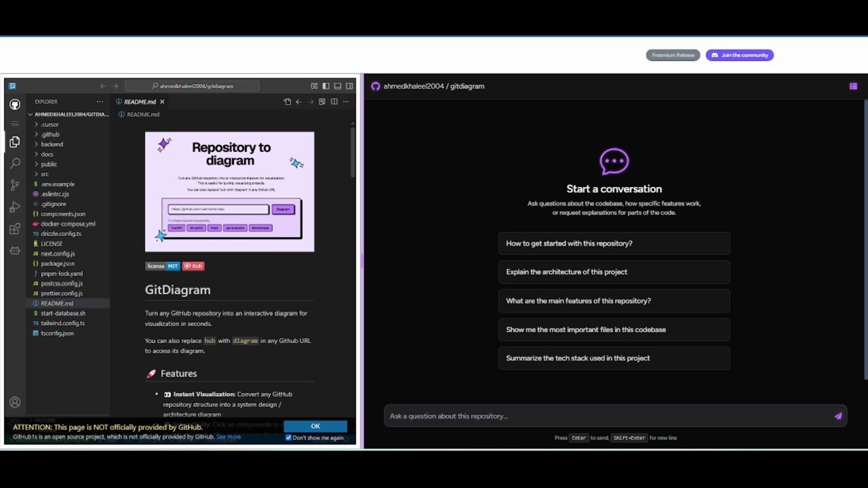The height and width of the screenshot is (488, 868).
Task: Close the README.md tab
Action: (x=162, y=102)
